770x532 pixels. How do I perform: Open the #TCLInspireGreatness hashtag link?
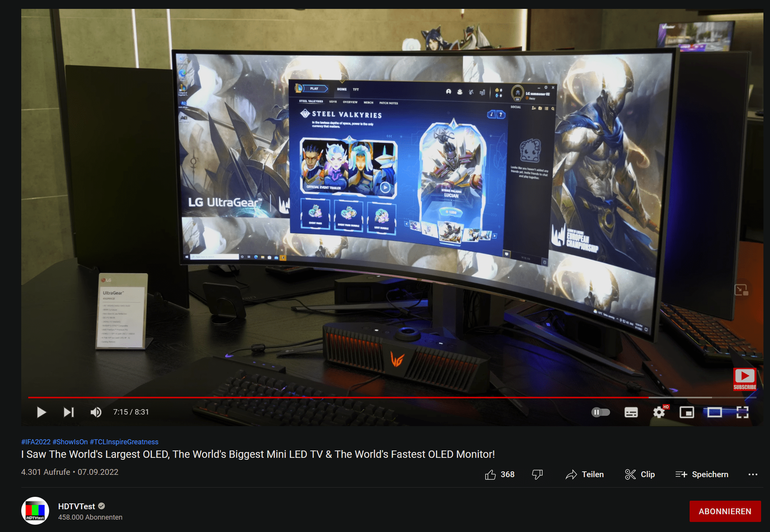tap(124, 442)
